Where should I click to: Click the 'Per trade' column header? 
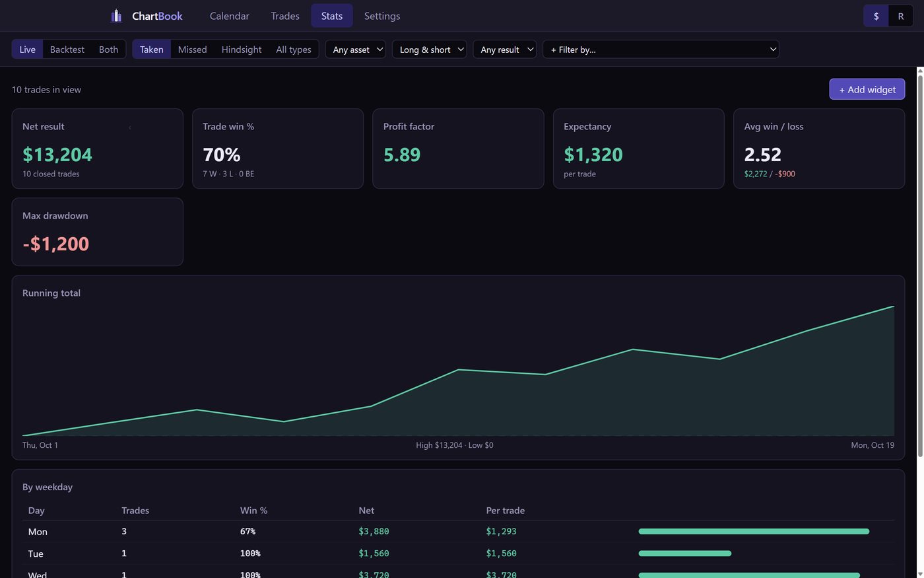pos(506,511)
